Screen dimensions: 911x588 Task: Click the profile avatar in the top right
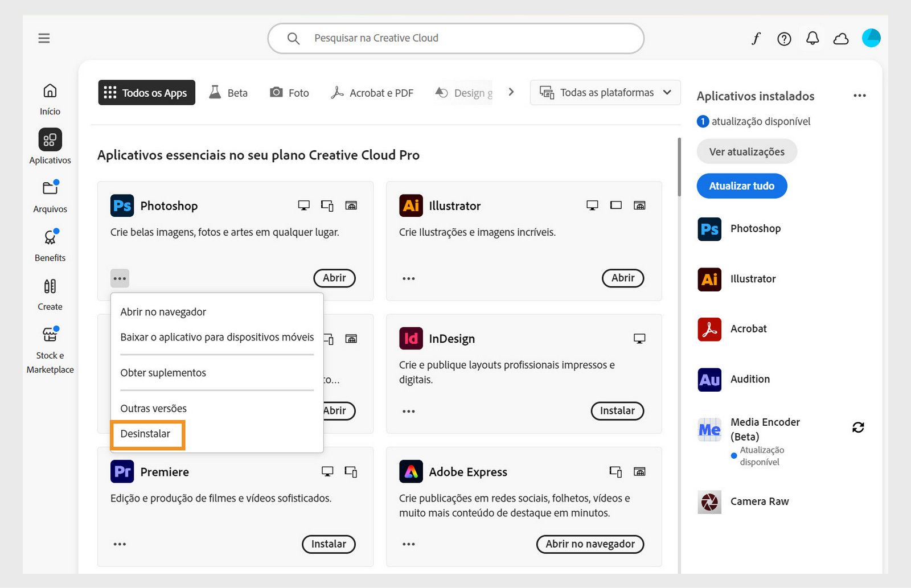coord(871,38)
